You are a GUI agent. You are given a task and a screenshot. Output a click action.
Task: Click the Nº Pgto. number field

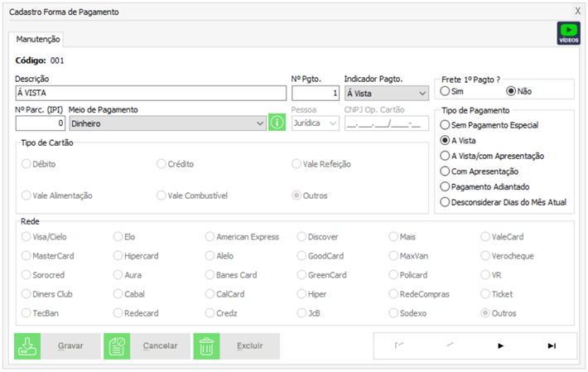[316, 93]
